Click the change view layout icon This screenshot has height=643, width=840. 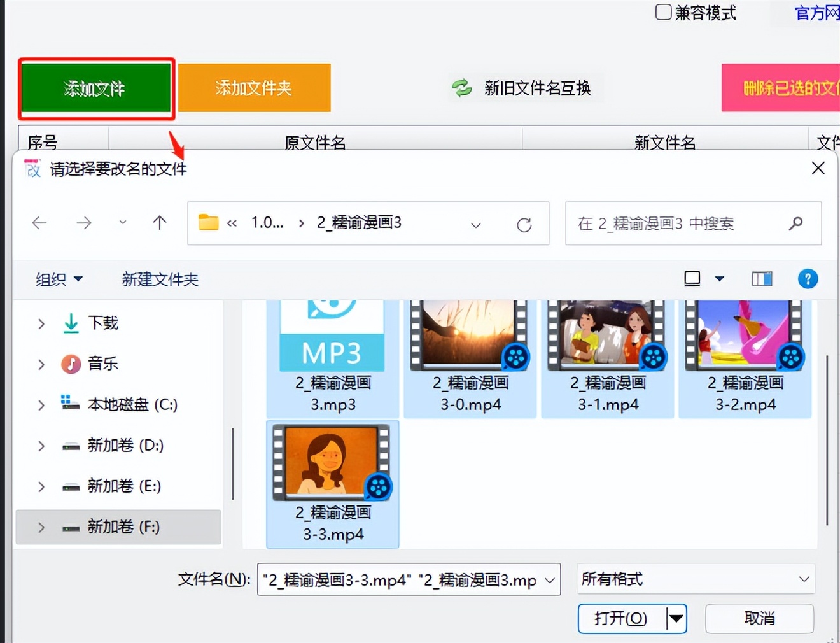click(692, 278)
